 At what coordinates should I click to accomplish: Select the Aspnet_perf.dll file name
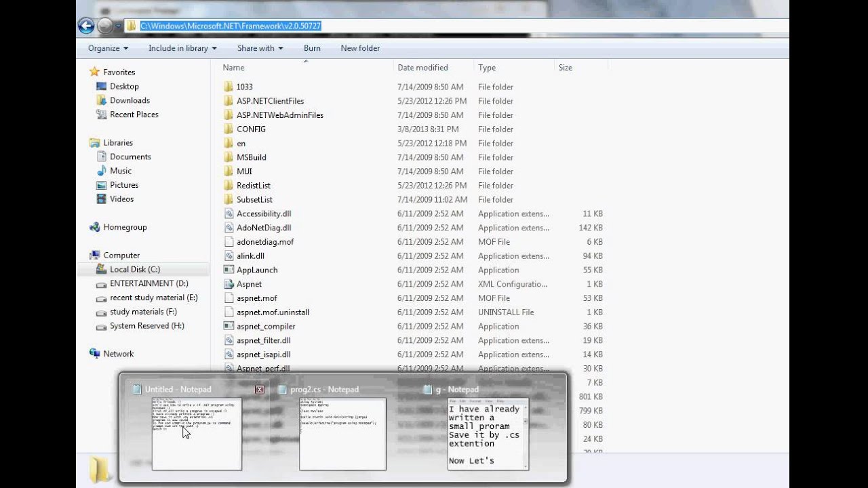pyautogui.click(x=263, y=369)
